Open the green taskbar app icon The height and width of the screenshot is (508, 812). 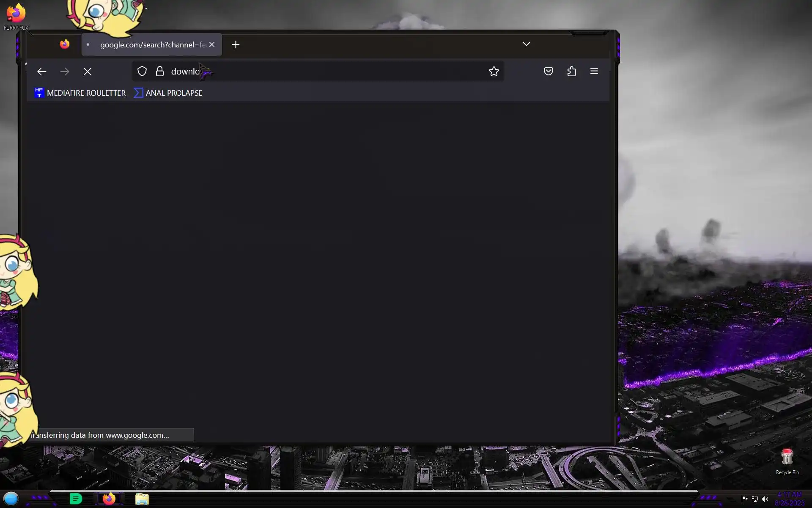(76, 499)
